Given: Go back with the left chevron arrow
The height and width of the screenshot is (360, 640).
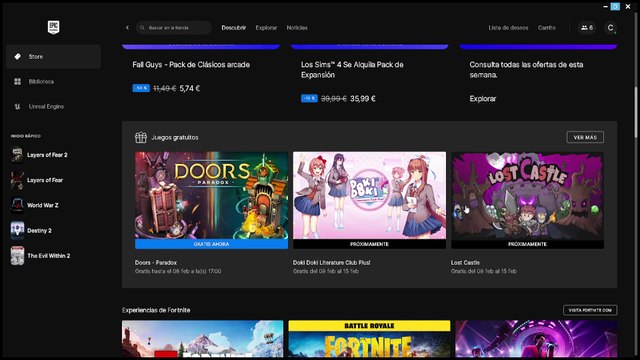Looking at the screenshot, I should [127, 28].
